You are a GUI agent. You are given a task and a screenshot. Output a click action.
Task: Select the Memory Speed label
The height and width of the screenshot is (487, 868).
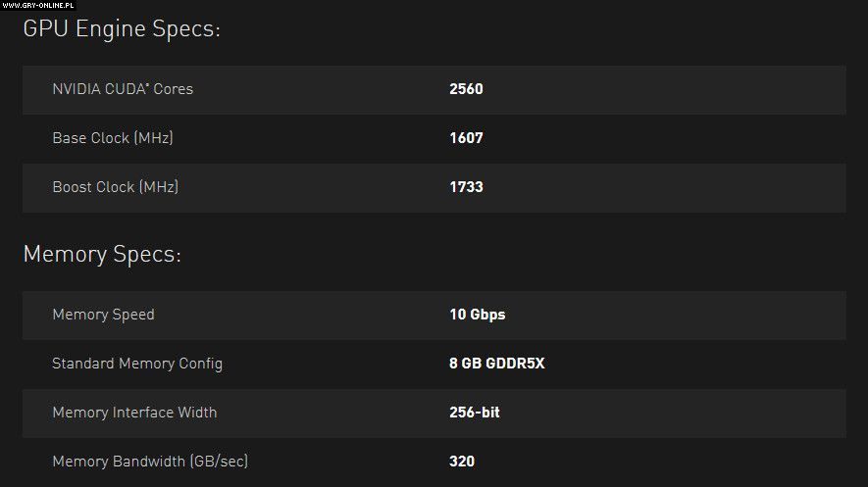pyautogui.click(x=103, y=315)
